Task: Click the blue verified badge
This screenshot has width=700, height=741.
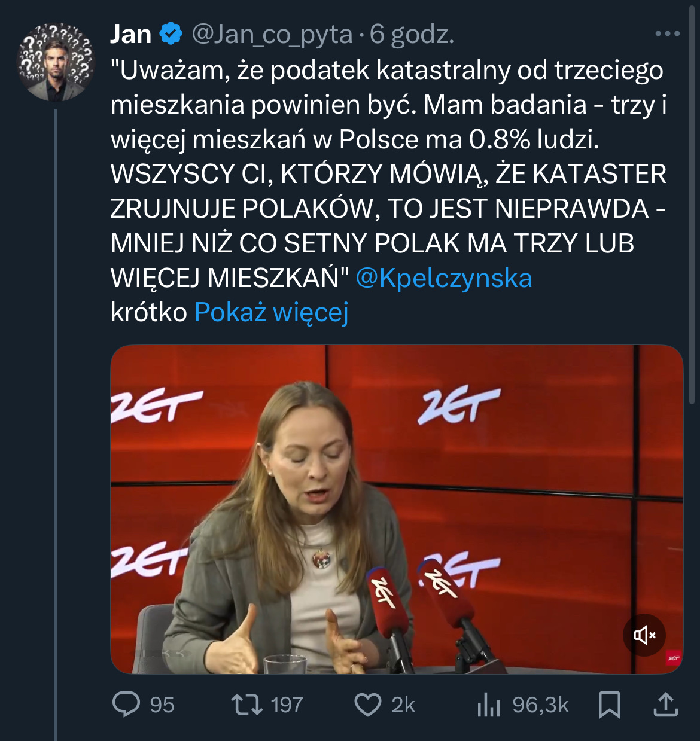Action: click(171, 33)
